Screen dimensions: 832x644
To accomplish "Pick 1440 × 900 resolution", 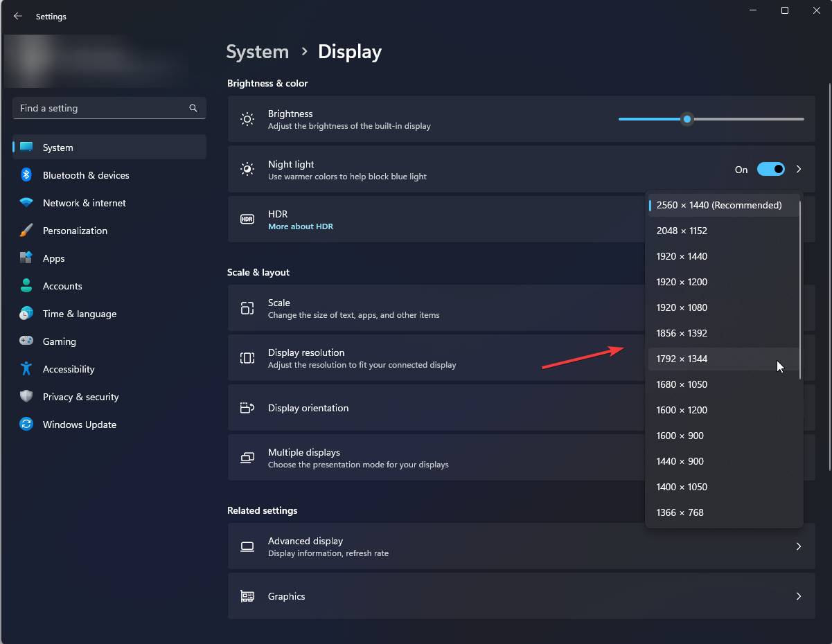I will click(723, 461).
